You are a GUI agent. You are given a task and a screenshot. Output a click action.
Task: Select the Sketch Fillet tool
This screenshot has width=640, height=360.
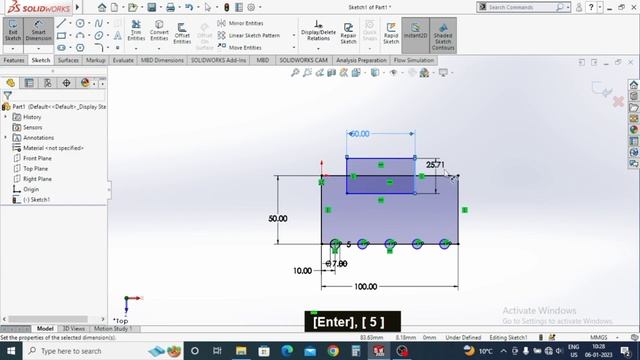[99, 48]
